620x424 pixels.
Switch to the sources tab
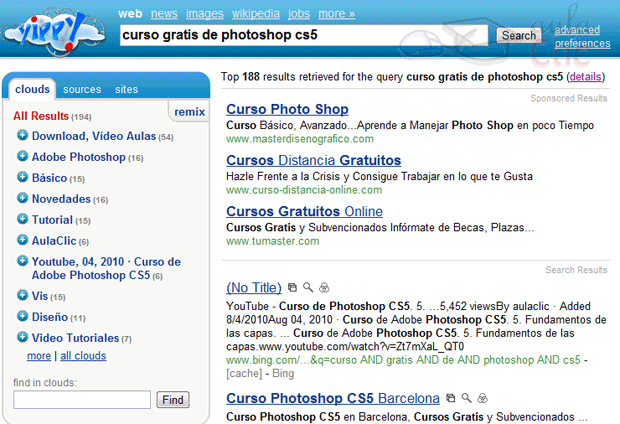click(82, 90)
